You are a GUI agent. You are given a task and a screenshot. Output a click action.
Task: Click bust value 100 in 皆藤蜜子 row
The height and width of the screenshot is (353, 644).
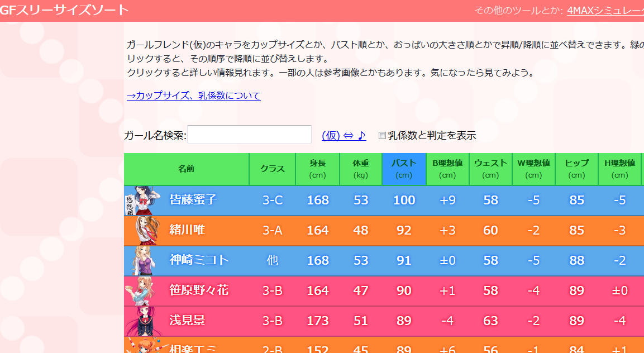tap(404, 200)
